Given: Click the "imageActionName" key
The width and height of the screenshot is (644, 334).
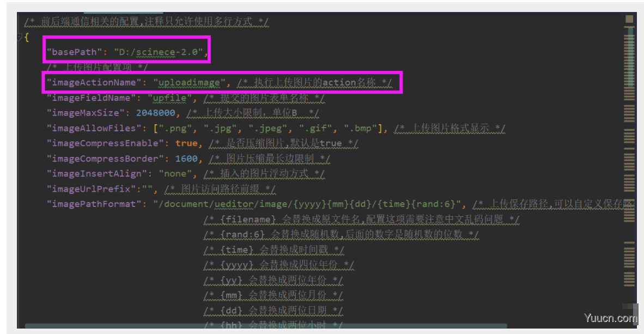Looking at the screenshot, I should tap(94, 83).
